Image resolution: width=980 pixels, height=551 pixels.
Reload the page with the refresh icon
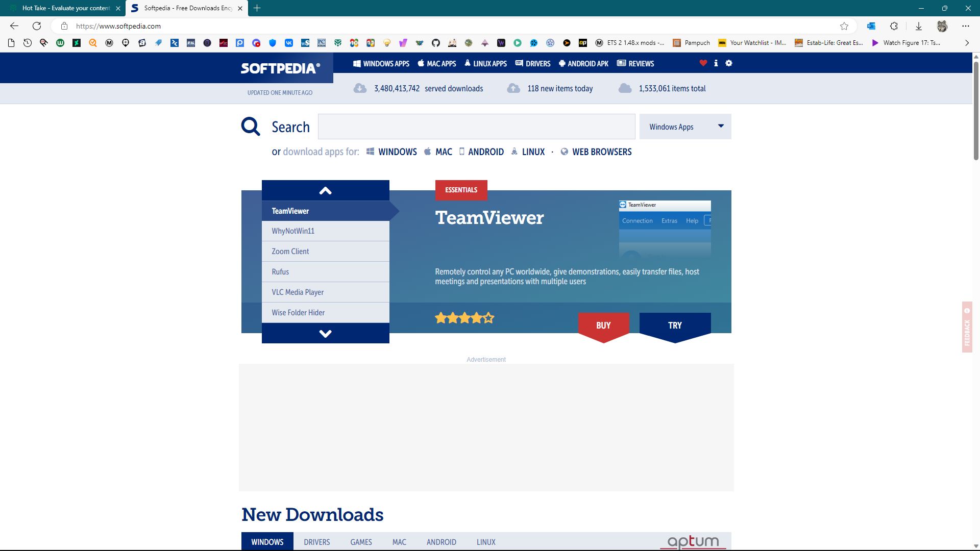(37, 26)
